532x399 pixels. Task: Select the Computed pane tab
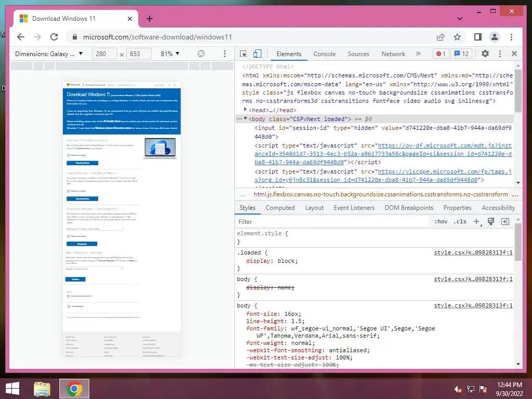pos(280,208)
